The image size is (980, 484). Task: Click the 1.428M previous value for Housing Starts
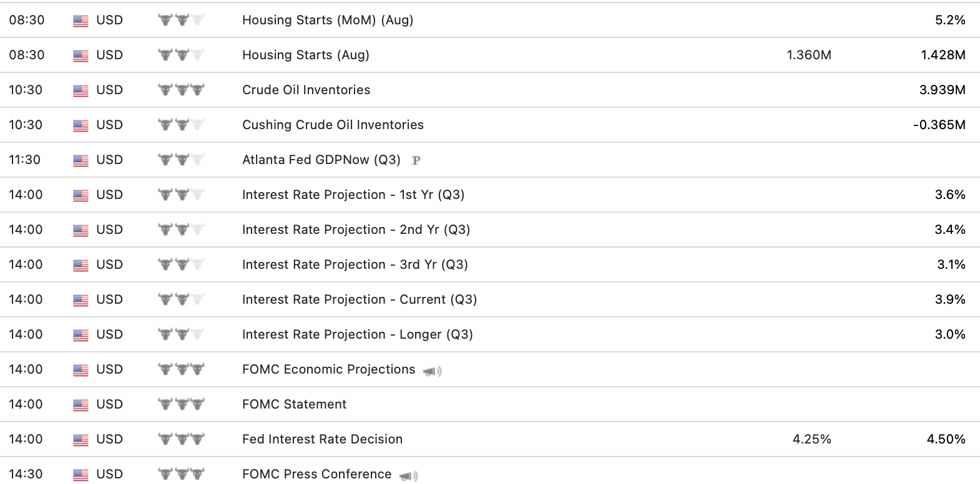click(943, 55)
